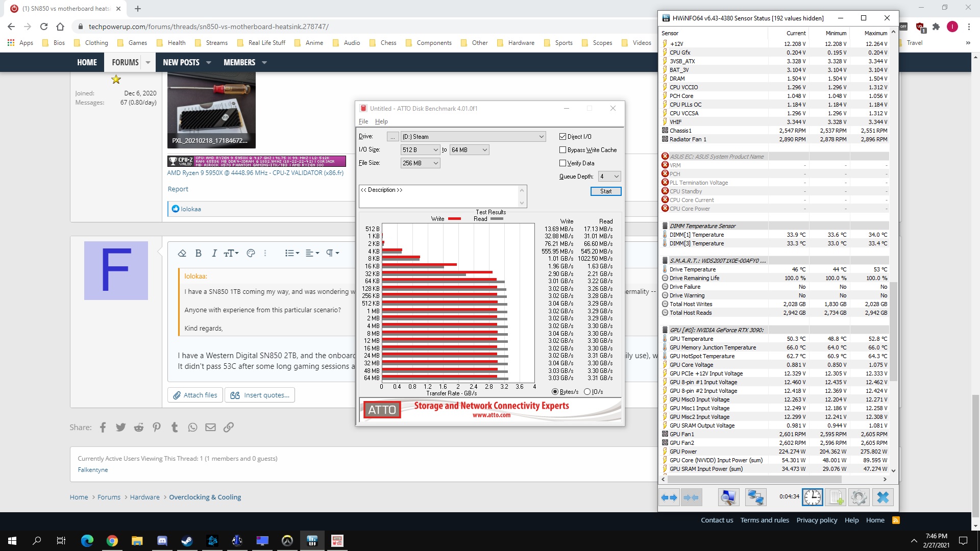Toggle bold formatting in reply editor
The height and width of the screenshot is (551, 980).
pos(199,253)
